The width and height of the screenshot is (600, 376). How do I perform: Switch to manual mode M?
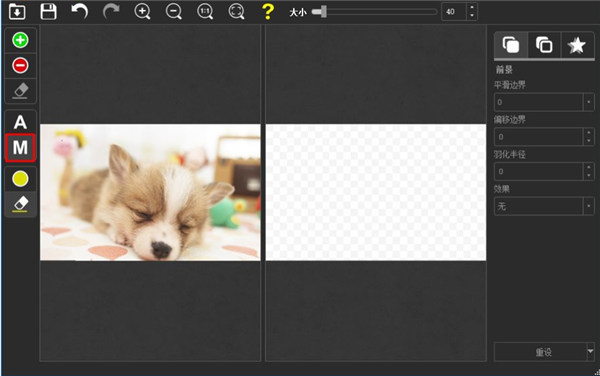tap(20, 148)
